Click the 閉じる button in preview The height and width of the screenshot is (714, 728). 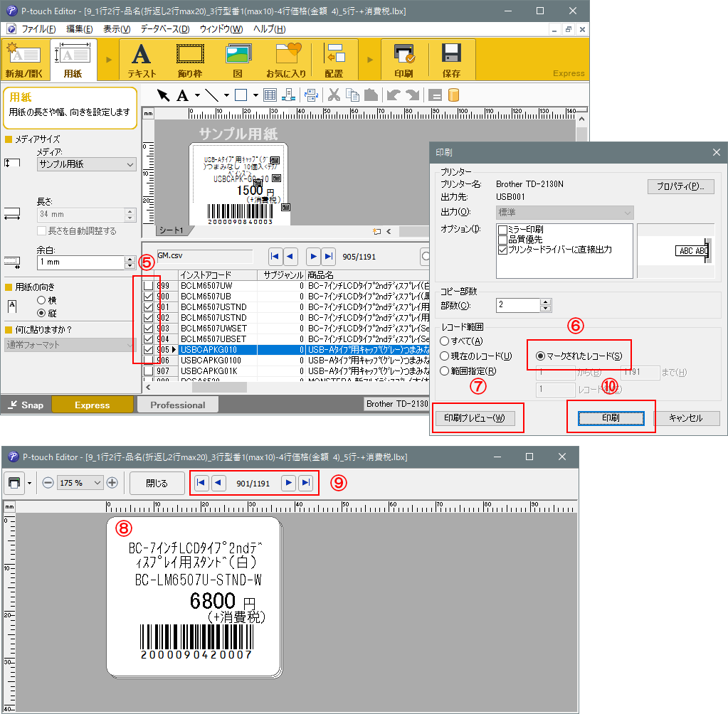(x=157, y=483)
